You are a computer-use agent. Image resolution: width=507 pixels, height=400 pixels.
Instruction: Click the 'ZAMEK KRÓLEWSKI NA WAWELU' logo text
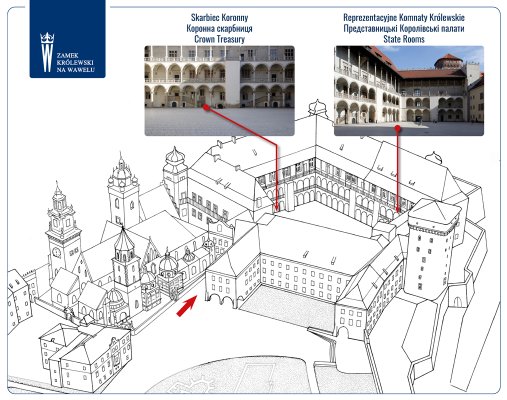click(x=75, y=63)
